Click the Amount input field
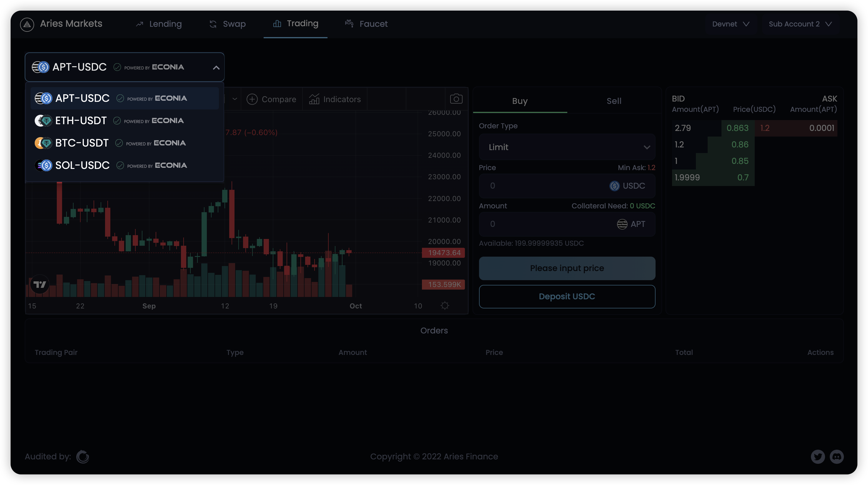The image size is (868, 485). point(567,224)
